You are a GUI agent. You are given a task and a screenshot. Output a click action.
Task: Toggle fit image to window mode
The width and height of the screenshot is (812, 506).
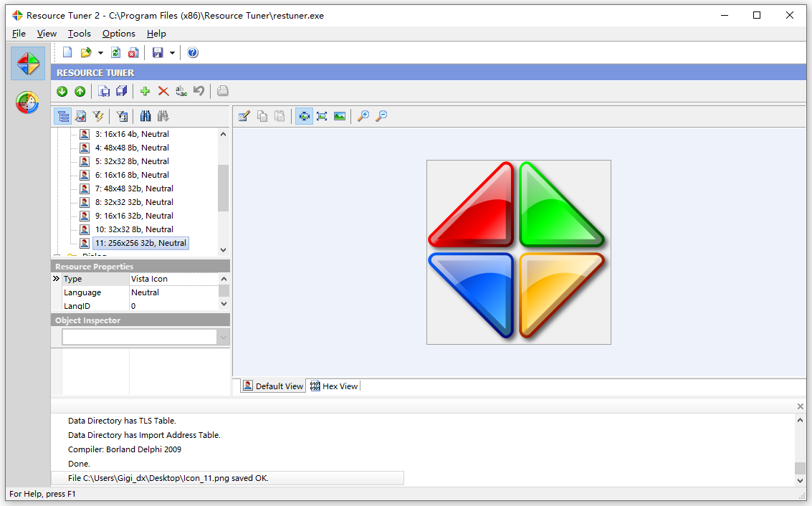[x=322, y=116]
